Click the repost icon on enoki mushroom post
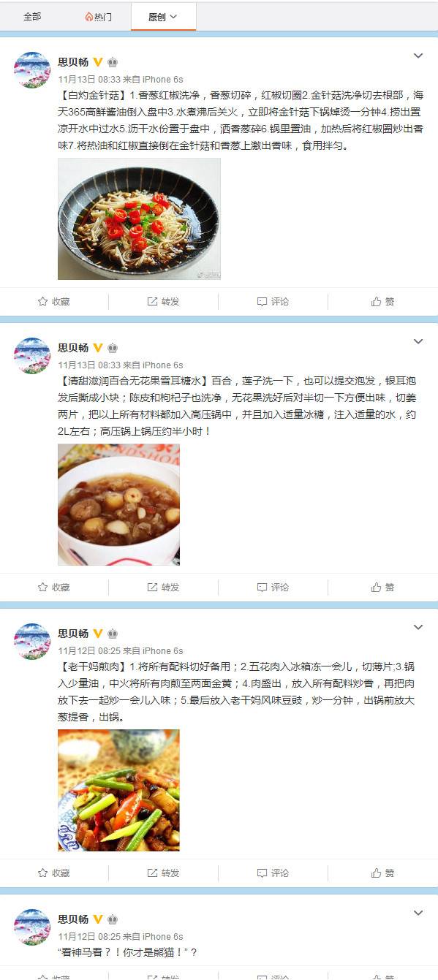 (x=152, y=301)
